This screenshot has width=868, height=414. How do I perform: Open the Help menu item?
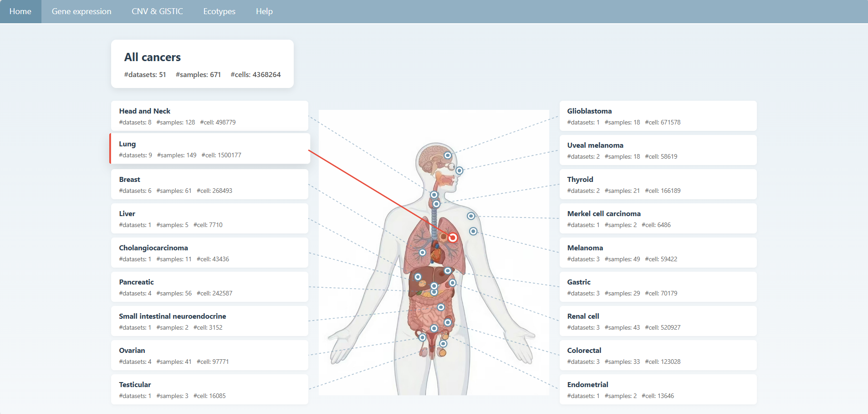click(264, 11)
